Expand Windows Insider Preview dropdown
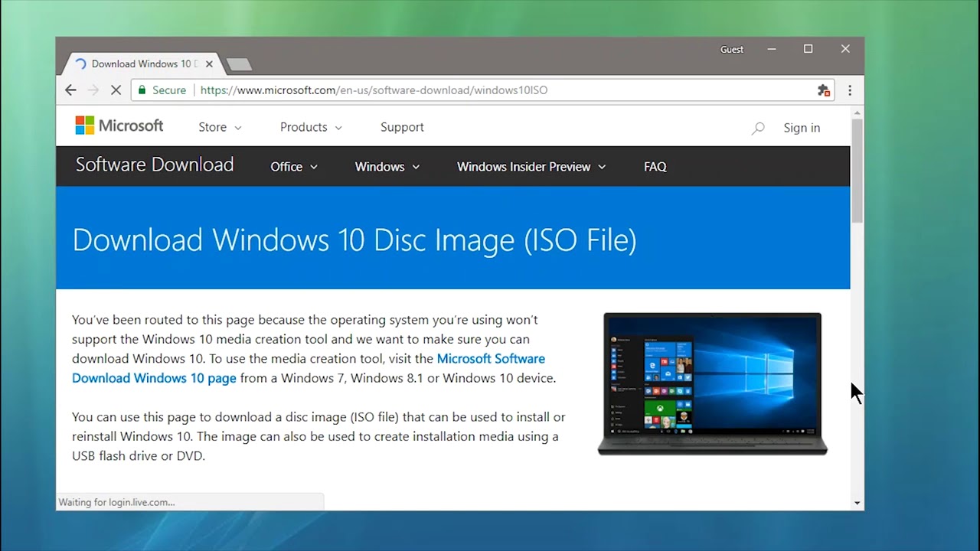 click(x=531, y=167)
